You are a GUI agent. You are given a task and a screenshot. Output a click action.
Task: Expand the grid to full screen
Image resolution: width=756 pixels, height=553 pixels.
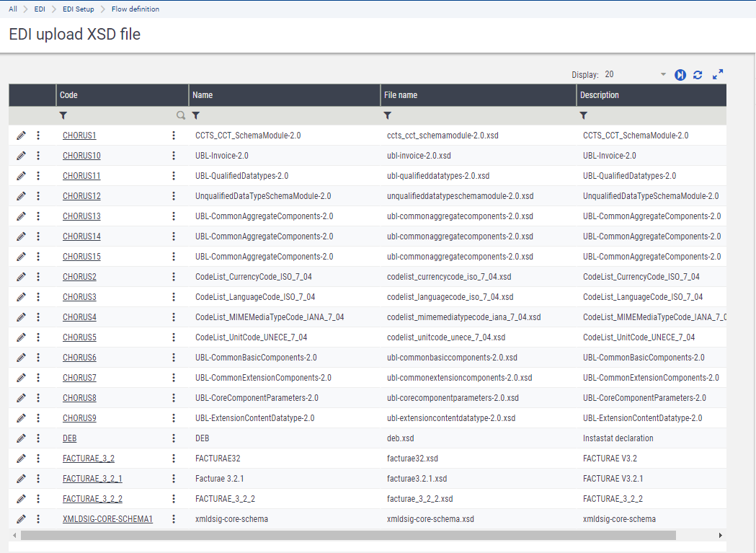point(718,75)
